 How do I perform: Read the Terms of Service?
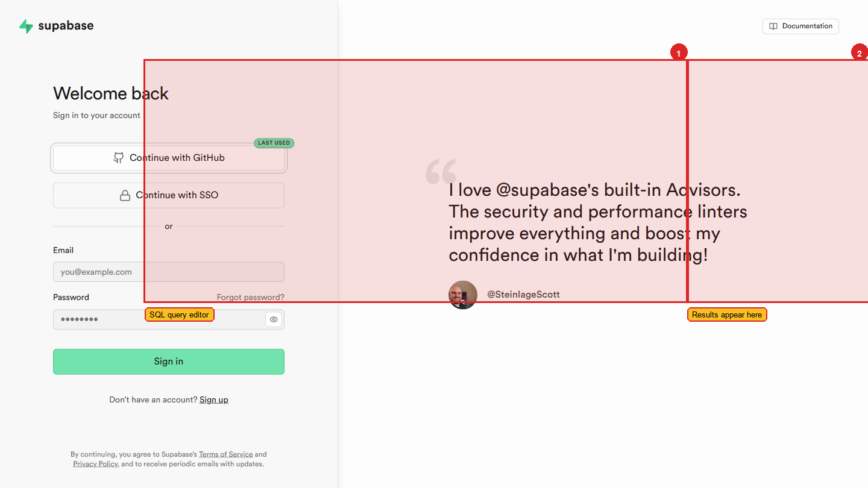(226, 454)
